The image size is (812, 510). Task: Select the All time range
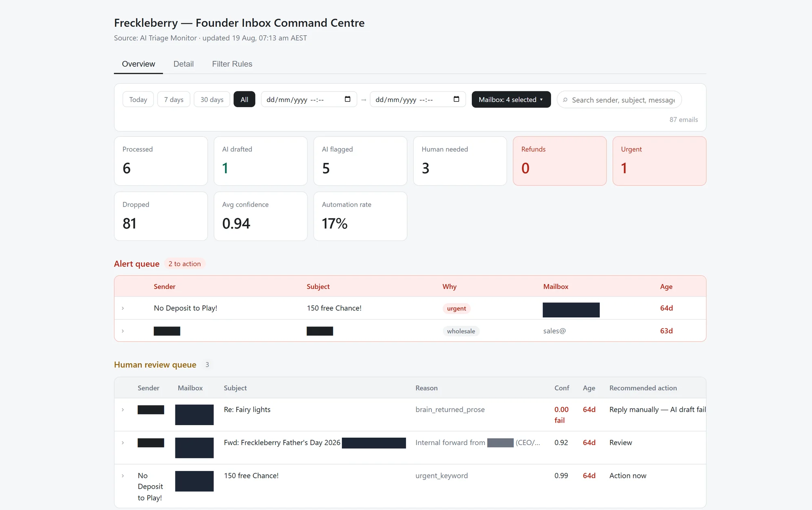[244, 99]
